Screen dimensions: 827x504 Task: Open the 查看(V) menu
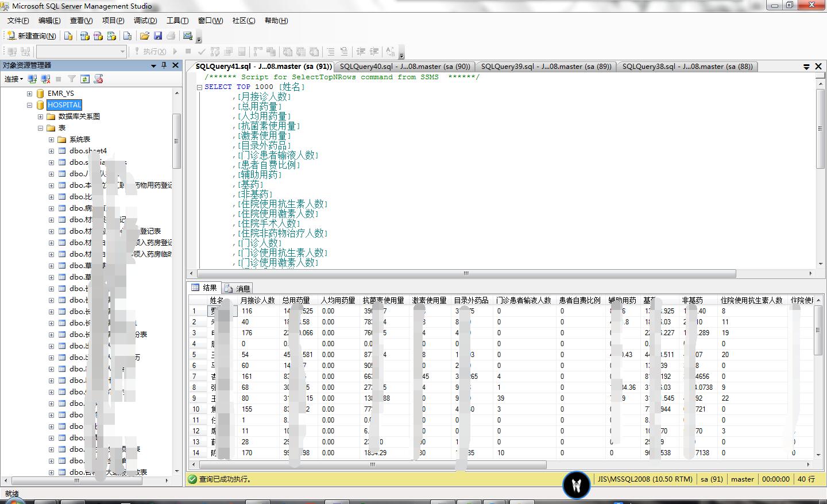[x=81, y=20]
